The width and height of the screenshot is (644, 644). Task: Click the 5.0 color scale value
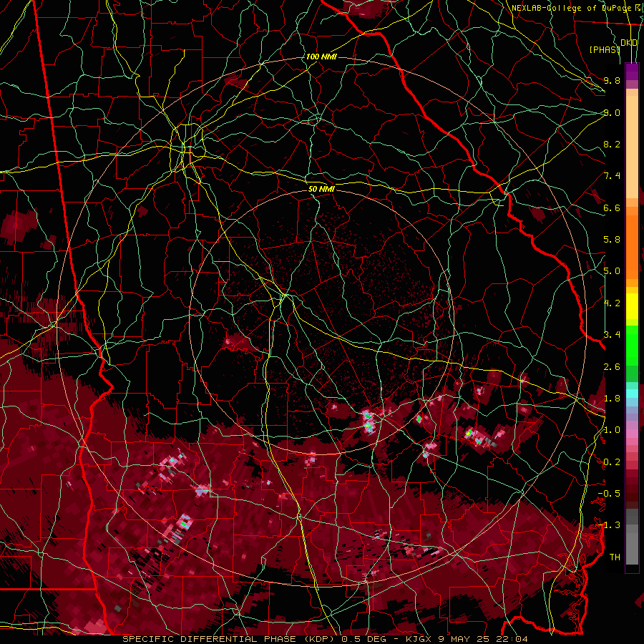pyautogui.click(x=612, y=271)
